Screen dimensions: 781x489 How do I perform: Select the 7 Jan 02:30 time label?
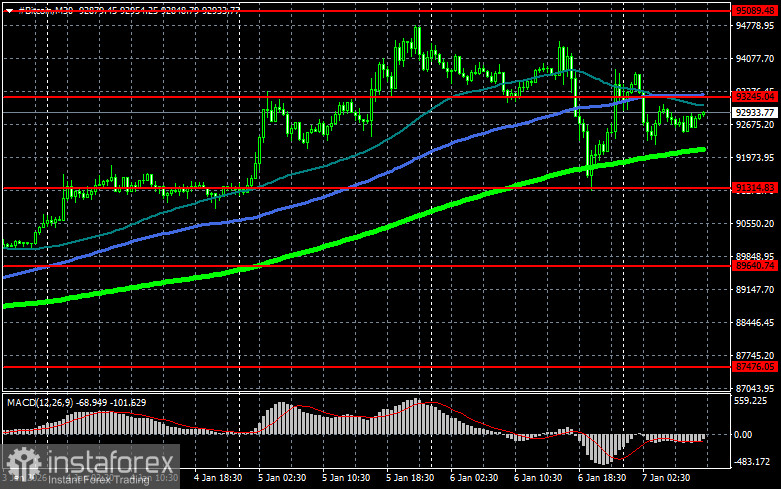666,478
